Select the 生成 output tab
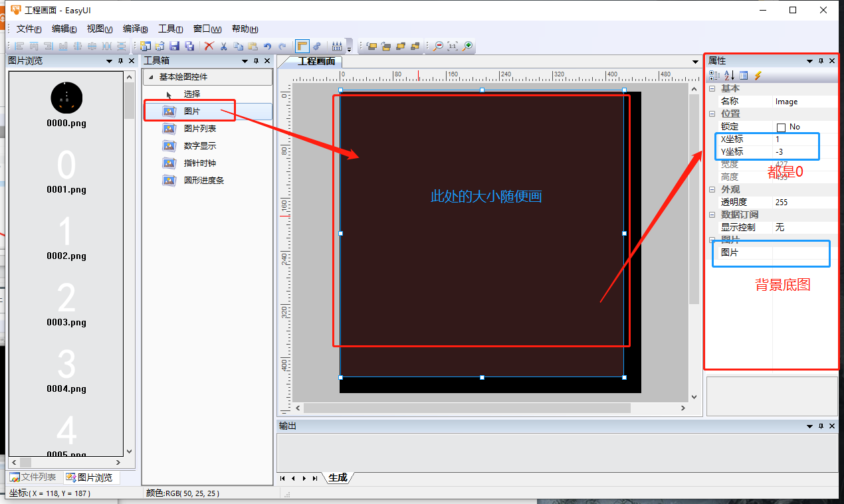Screen dimensions: 844x504 tap(338, 477)
